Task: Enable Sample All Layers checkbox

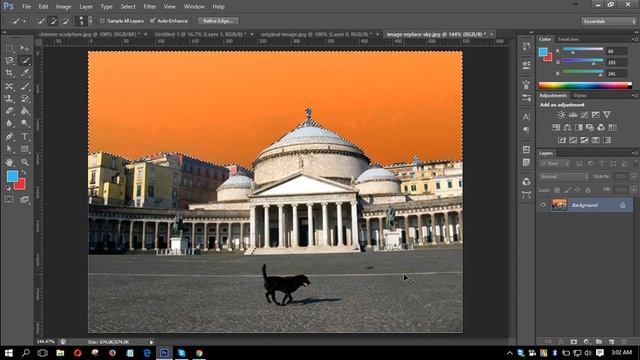Action: [x=102, y=21]
